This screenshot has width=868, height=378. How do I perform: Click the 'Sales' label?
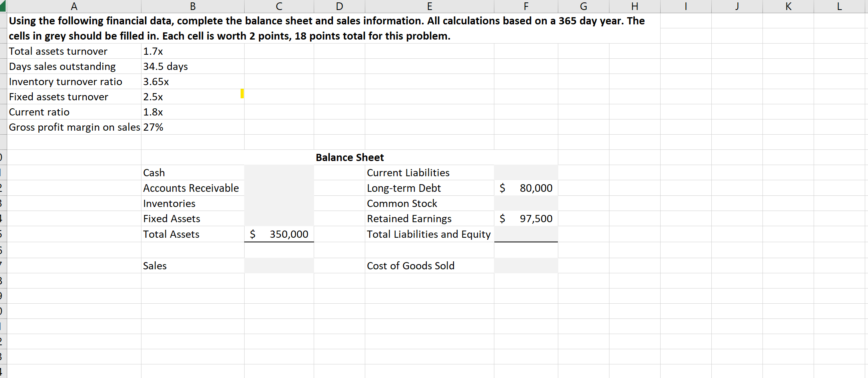155,266
